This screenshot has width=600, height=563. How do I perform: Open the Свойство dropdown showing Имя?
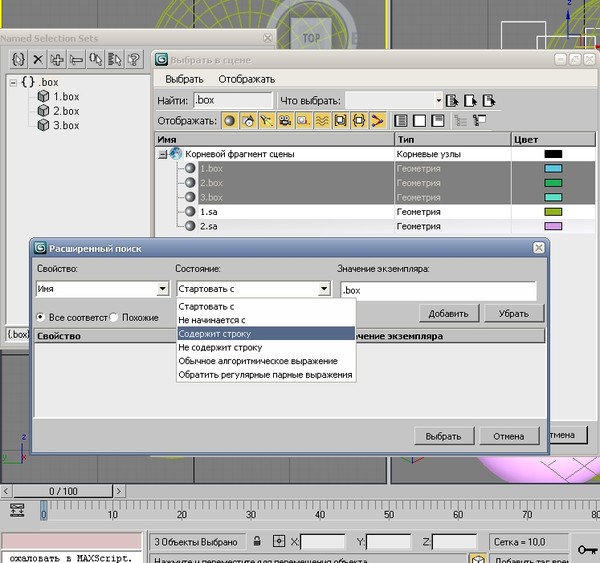(103, 289)
